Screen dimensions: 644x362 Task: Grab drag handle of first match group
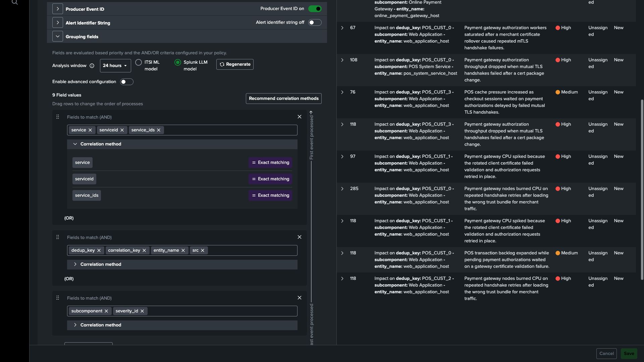pos(58,117)
